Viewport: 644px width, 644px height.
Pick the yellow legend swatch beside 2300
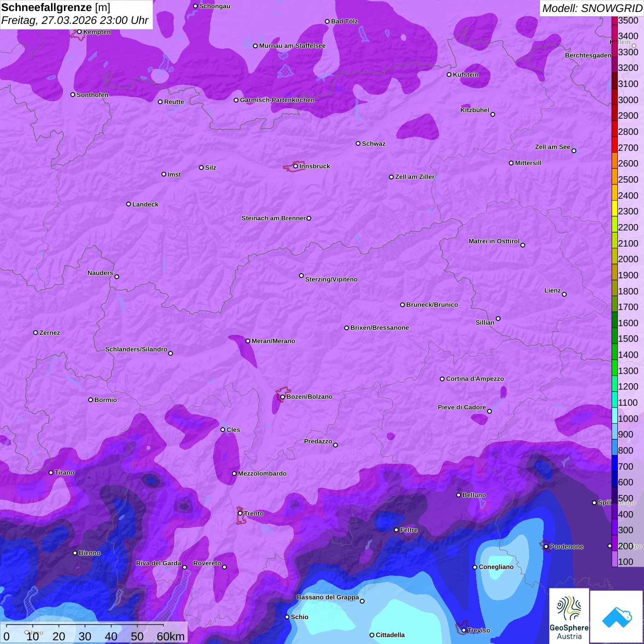615,208
